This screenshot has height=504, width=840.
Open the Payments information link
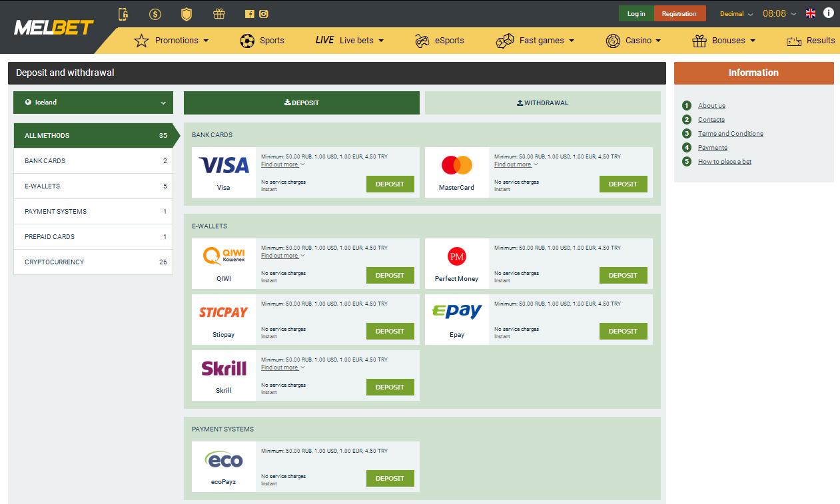tap(713, 148)
